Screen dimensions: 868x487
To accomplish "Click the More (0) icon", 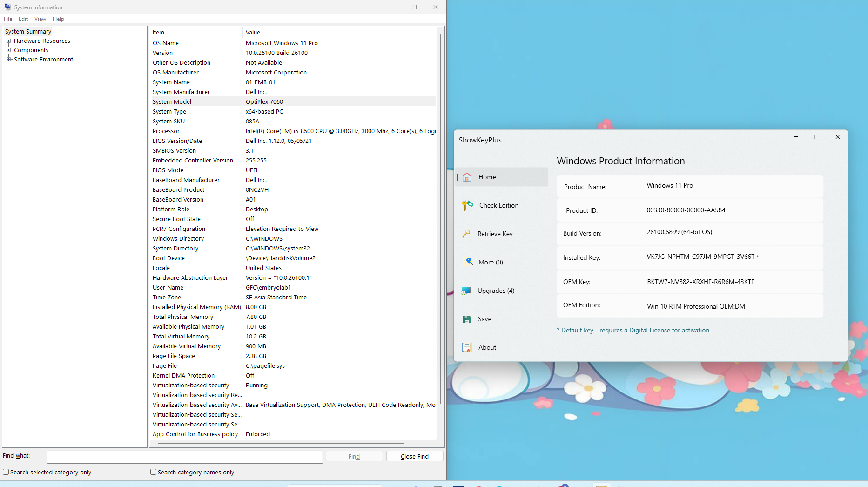I will click(x=467, y=262).
